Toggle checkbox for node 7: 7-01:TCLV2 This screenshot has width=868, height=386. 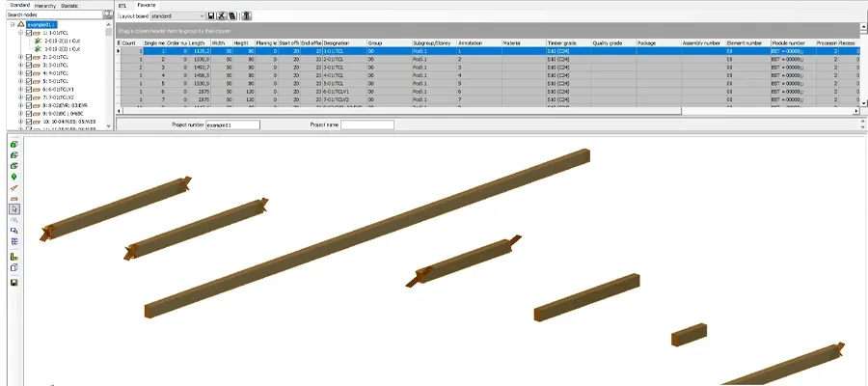pyautogui.click(x=29, y=96)
